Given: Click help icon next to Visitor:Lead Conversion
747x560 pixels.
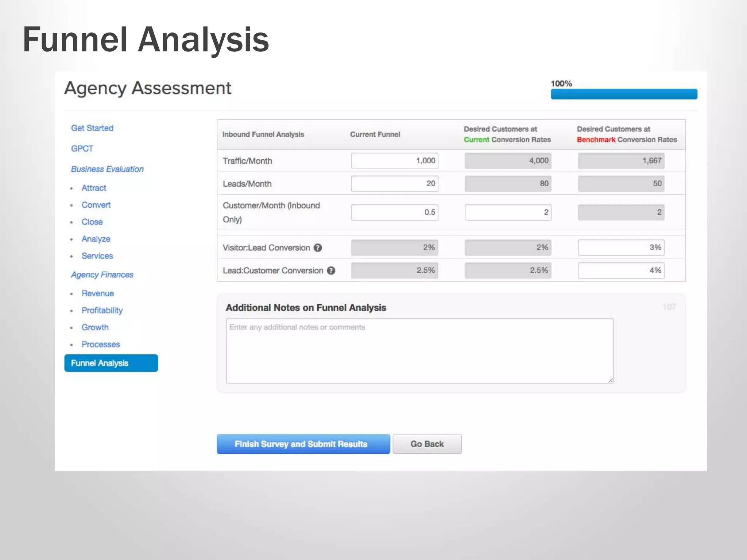Looking at the screenshot, I should coord(318,248).
